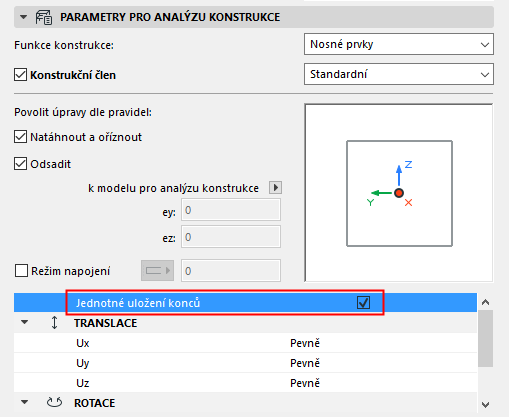Click the TRANSLACE vertical arrows icon

pyautogui.click(x=54, y=323)
